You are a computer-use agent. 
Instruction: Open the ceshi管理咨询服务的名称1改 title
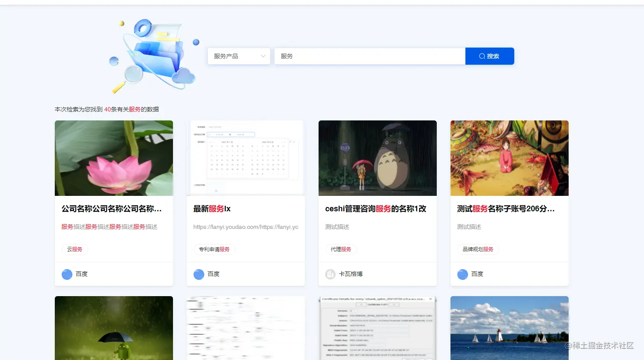(376, 209)
